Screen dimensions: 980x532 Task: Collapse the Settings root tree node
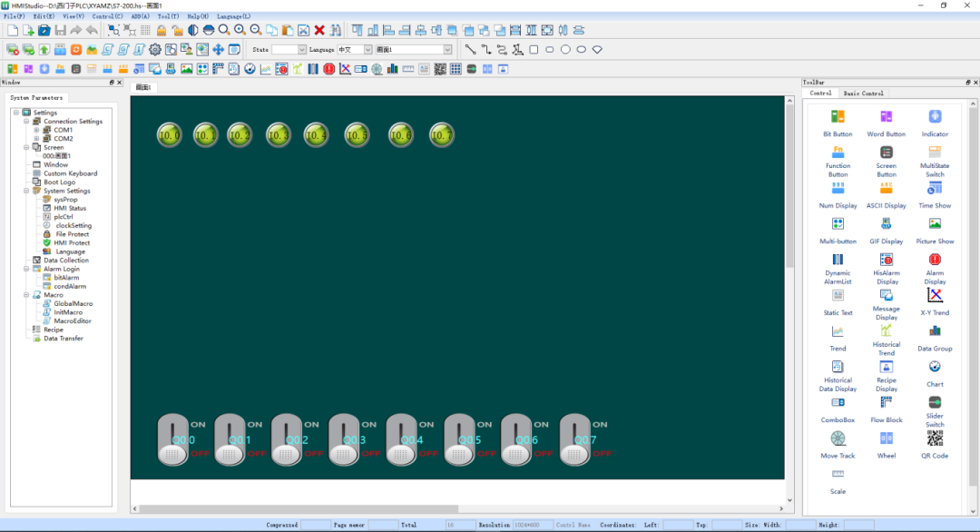(16, 113)
